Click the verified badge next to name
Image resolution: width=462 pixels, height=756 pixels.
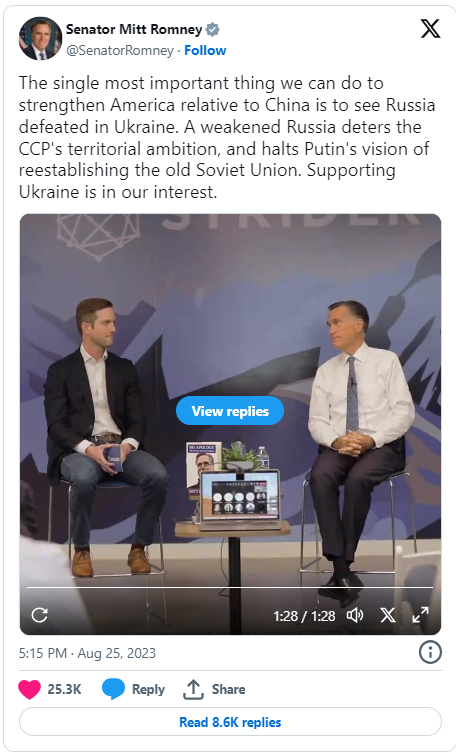click(x=213, y=29)
